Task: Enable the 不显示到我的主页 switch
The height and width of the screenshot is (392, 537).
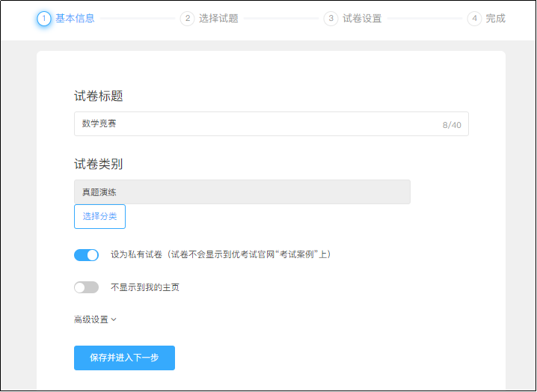Action: pos(86,287)
